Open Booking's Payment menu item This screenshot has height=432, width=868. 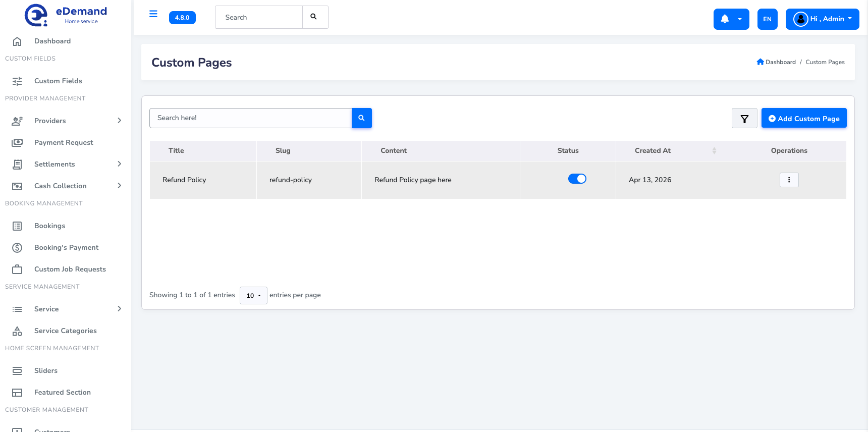point(66,248)
